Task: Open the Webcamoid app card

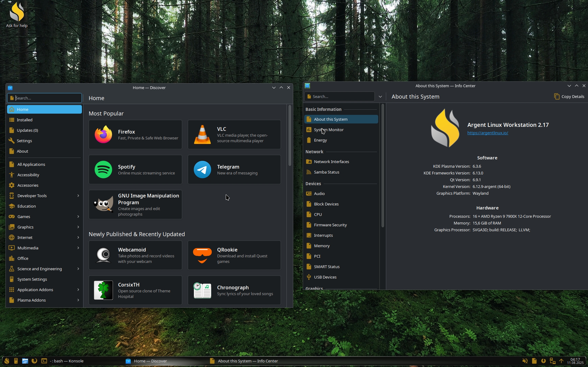Action: click(x=135, y=255)
